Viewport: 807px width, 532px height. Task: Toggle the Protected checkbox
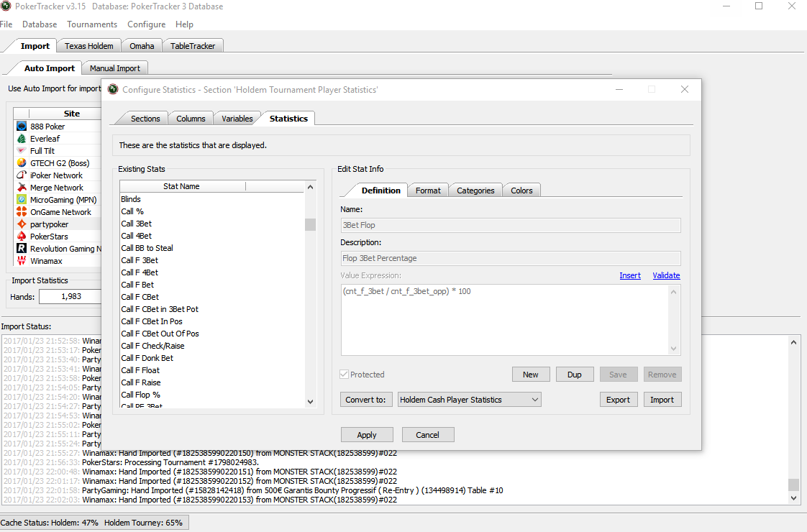click(345, 375)
